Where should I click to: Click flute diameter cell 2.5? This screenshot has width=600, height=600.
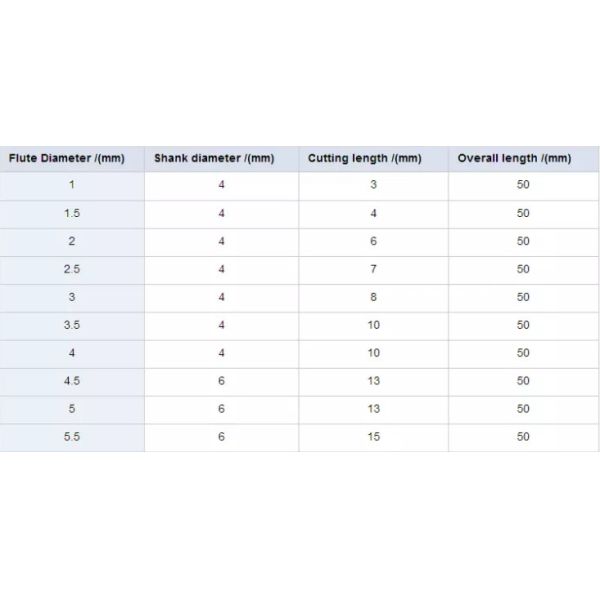(71, 269)
